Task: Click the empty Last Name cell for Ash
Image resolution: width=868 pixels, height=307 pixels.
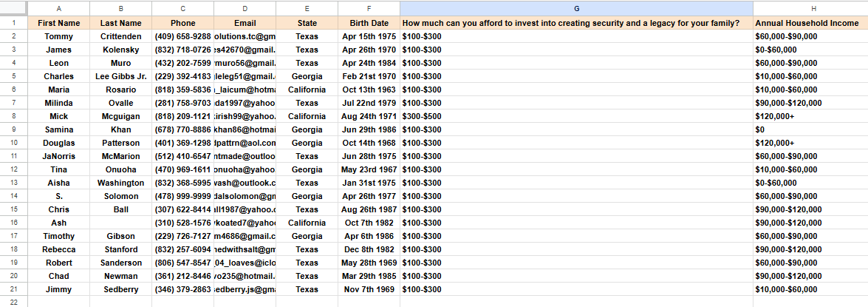Action: pyautogui.click(x=120, y=223)
